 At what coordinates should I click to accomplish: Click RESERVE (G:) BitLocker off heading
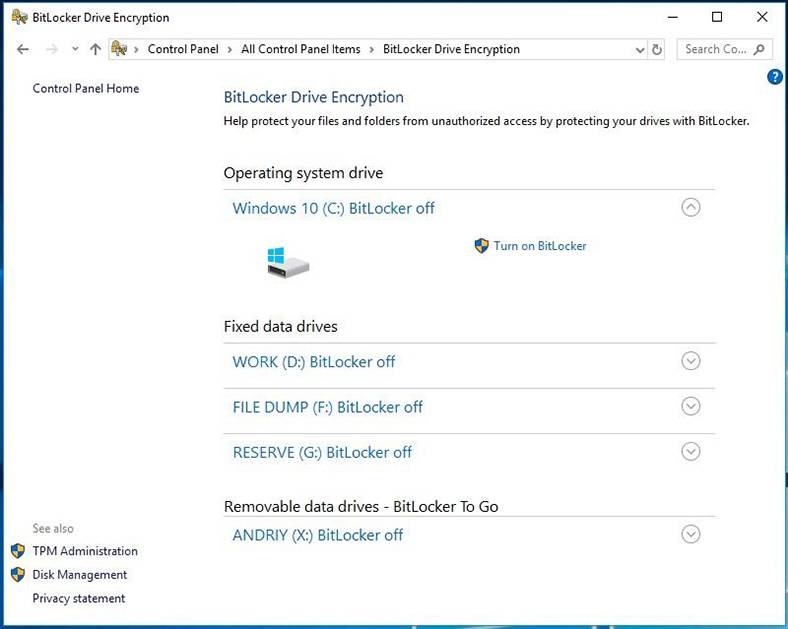click(x=322, y=452)
